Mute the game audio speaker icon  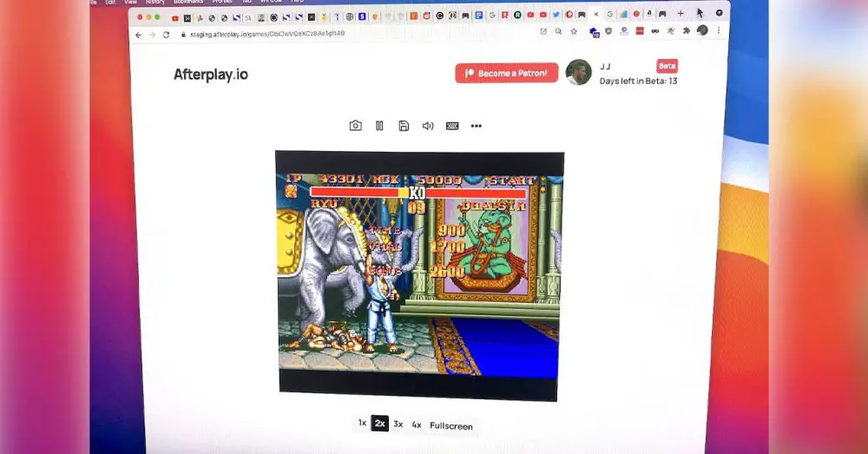pos(428,126)
